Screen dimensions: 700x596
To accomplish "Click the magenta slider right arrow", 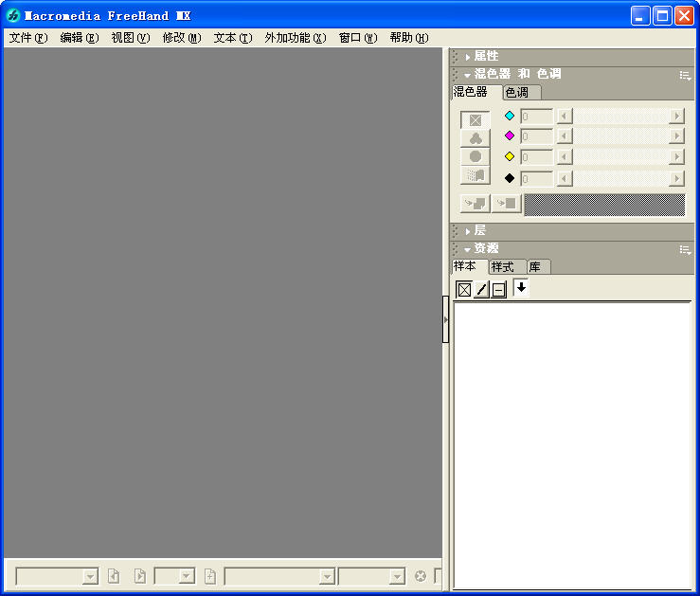I will tap(676, 136).
